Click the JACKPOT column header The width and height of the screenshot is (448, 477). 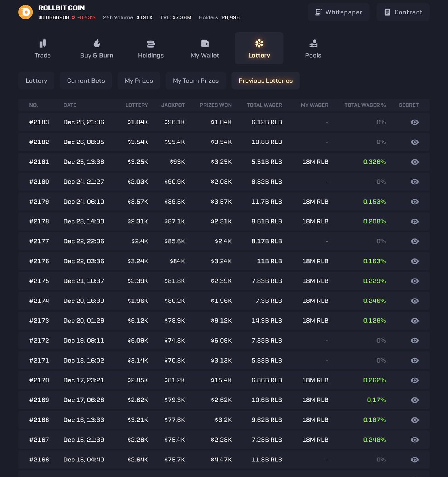(173, 105)
